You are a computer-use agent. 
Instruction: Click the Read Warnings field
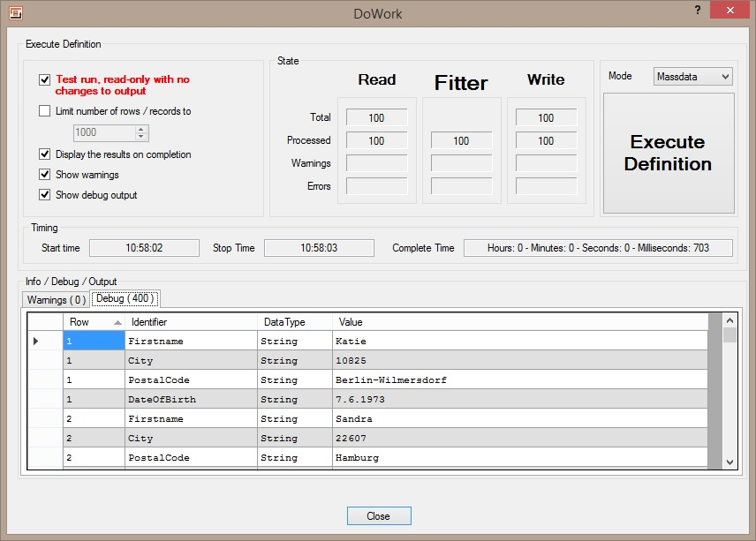(376, 163)
